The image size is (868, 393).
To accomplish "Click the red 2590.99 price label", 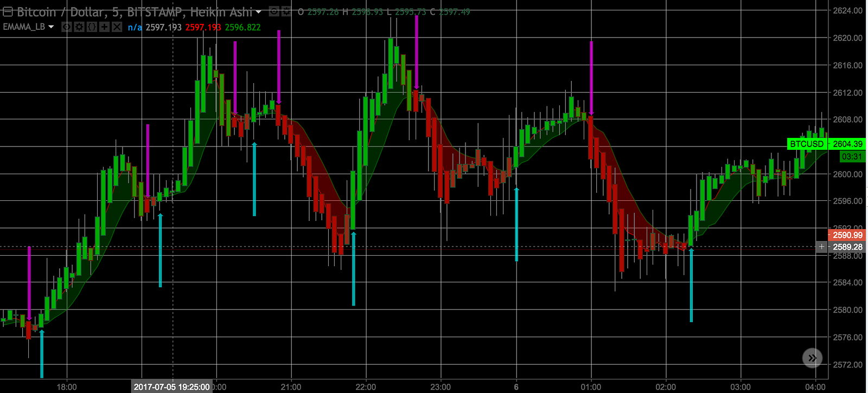I will click(847, 235).
